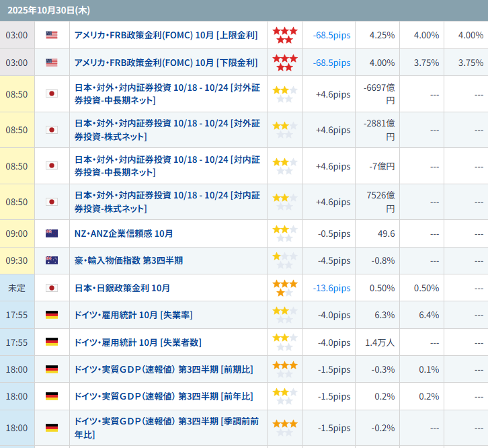Click the star rating for 日銀政策金利 10月
The height and width of the screenshot is (448, 488).
click(285, 288)
